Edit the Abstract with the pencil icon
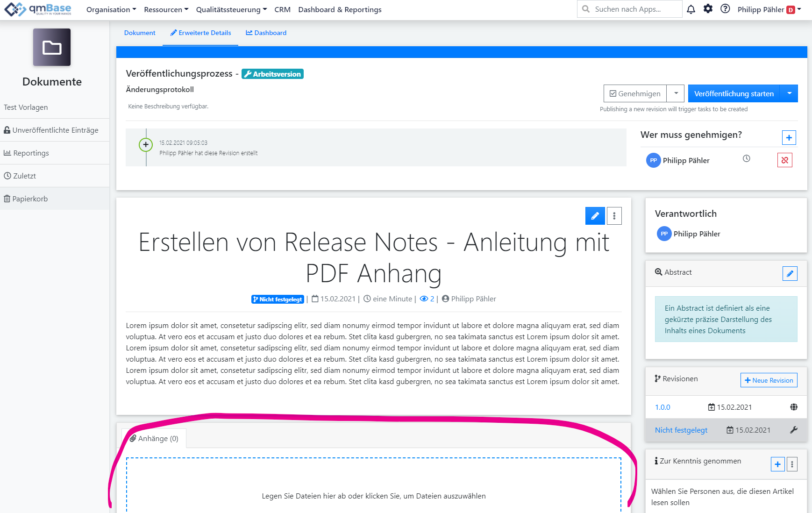Viewport: 812px width, 513px height. click(790, 274)
